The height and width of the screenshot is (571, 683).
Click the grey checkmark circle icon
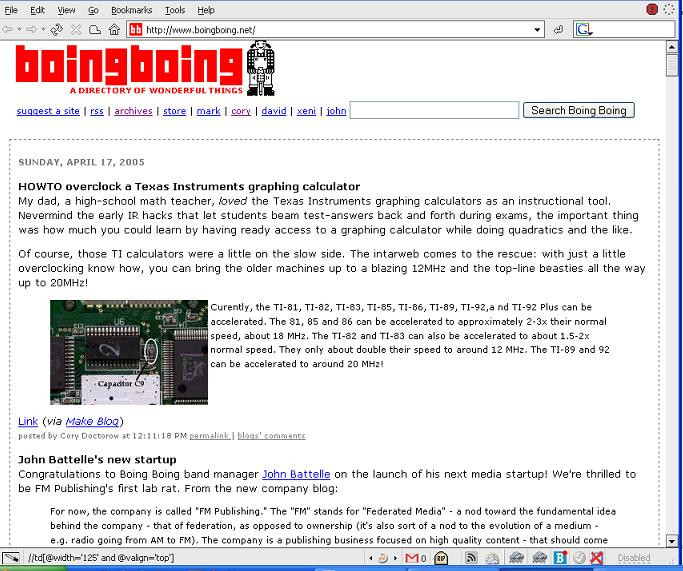[579, 557]
